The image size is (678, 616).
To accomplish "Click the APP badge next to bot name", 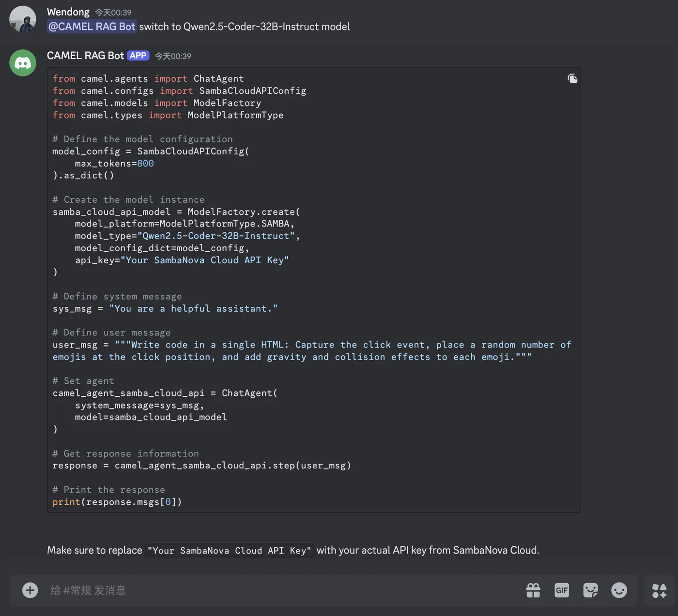I will 138,56.
